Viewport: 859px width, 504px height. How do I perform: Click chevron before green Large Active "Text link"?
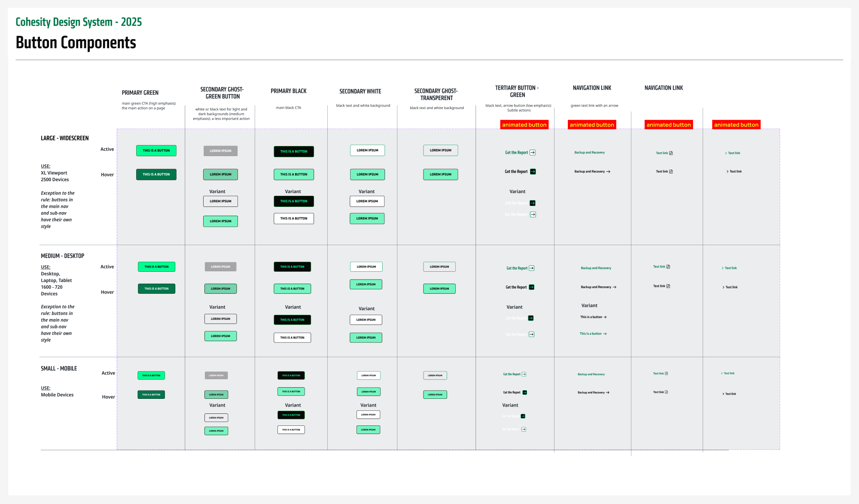726,153
